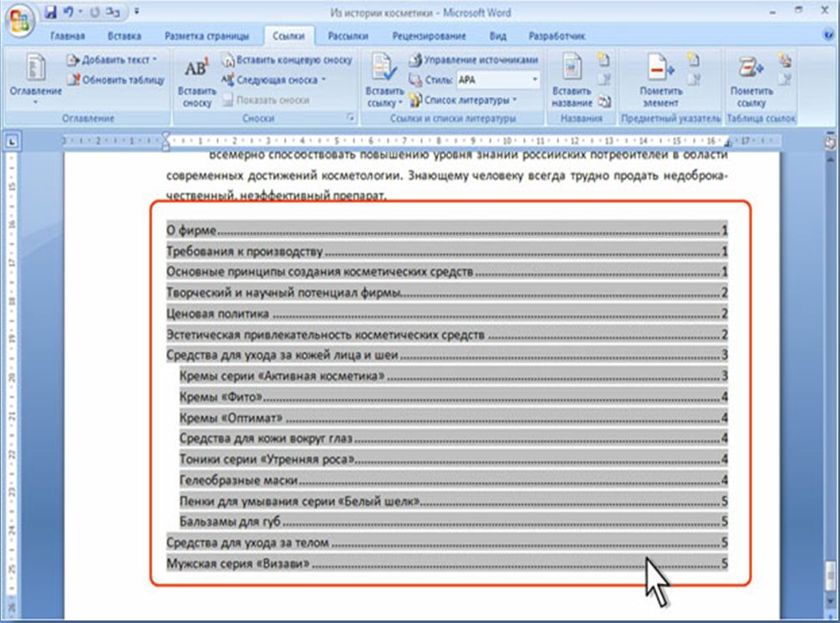Screen dimensions: 840x623
Task: Click the TOC entry Кремы «Оптимат»
Action: coord(453,417)
